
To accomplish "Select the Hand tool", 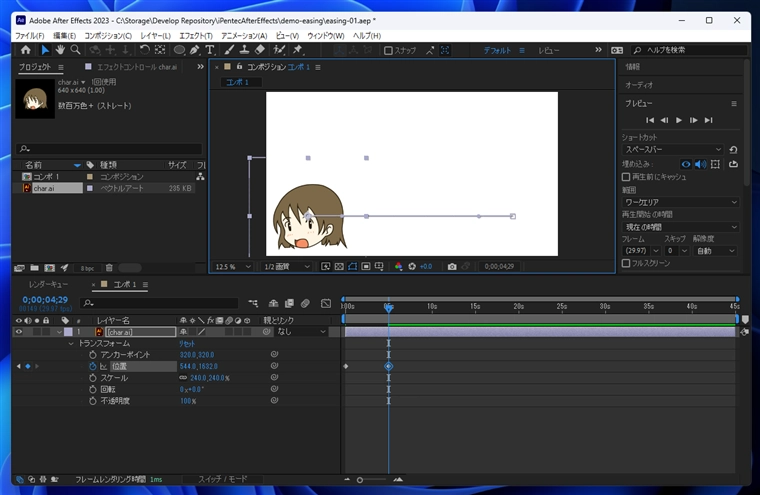I will 60,49.
